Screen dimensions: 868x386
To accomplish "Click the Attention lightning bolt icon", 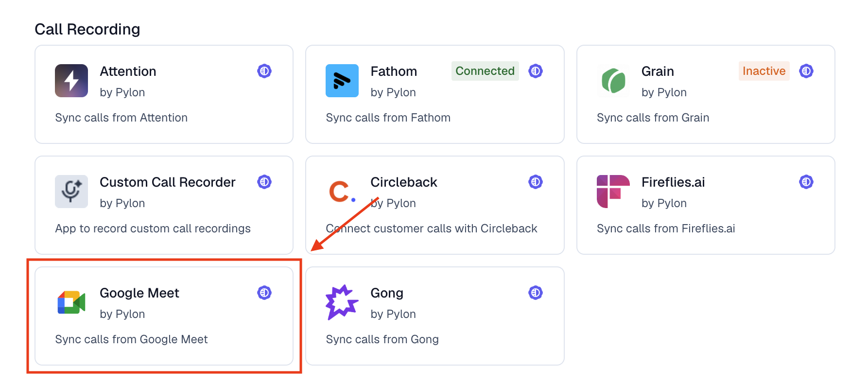I will click(x=71, y=81).
